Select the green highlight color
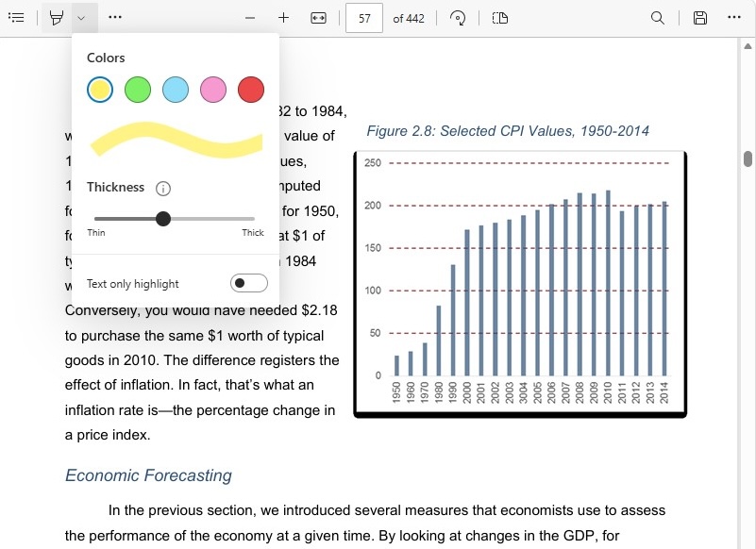Image resolution: width=756 pixels, height=549 pixels. (138, 90)
